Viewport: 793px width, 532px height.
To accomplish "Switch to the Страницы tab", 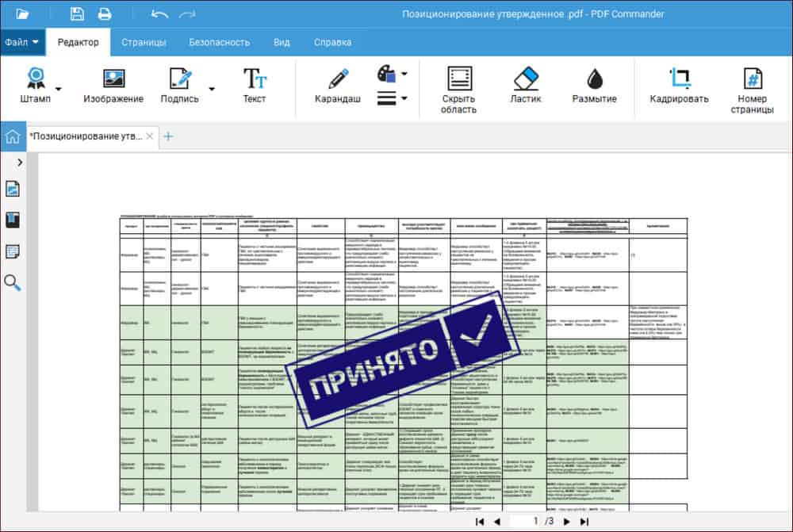I will pos(144,42).
